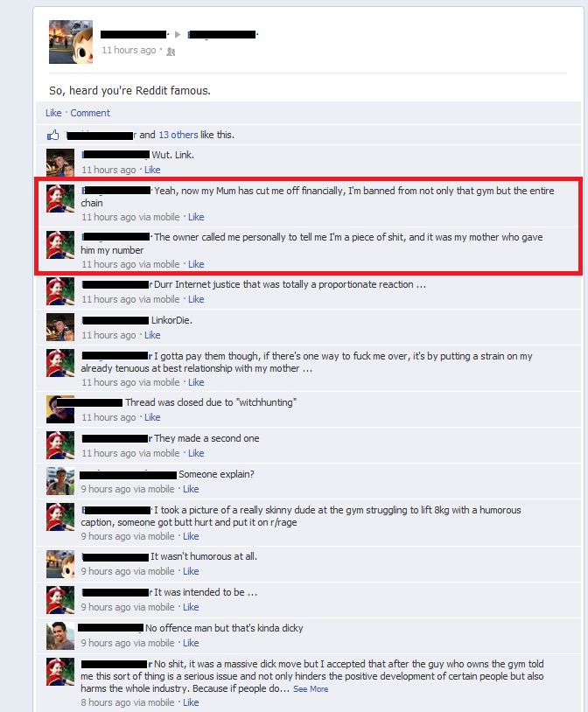The image size is (588, 712).
Task: Like the 'Wut. Link.' comment
Action: click(x=152, y=170)
